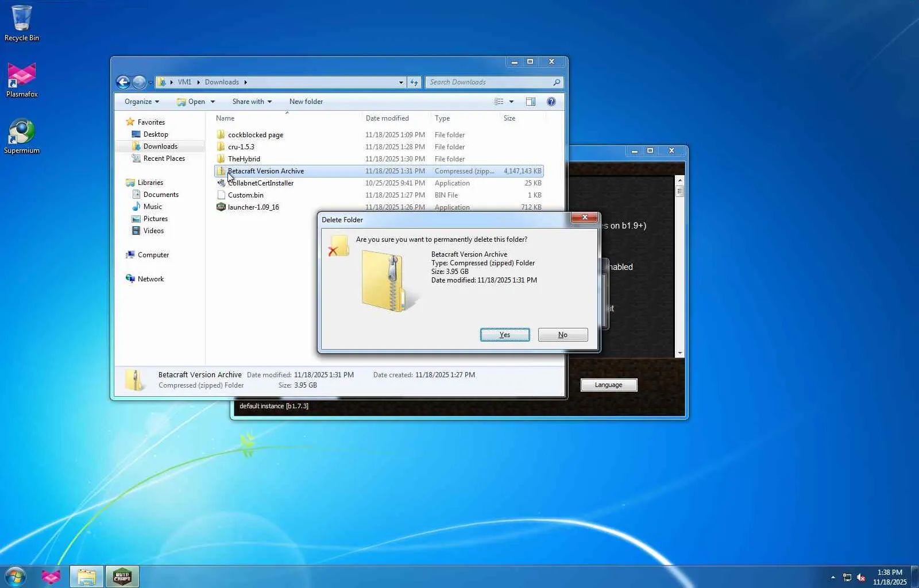
Task: Select the cru-1.5.3 folder icon
Action: 221,147
